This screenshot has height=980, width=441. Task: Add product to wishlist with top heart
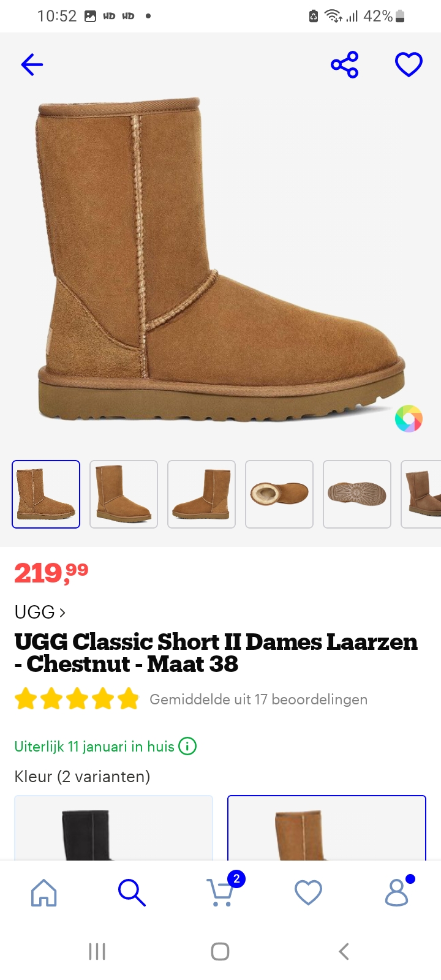pos(409,64)
